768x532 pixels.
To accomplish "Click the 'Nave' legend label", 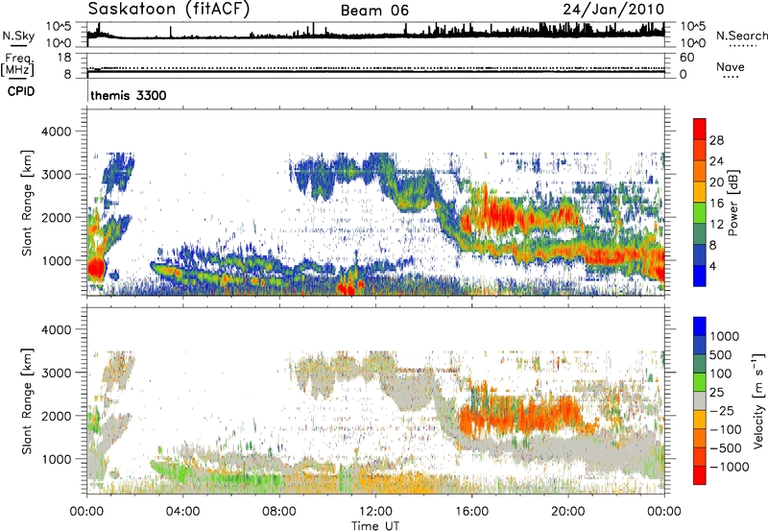I will [731, 67].
